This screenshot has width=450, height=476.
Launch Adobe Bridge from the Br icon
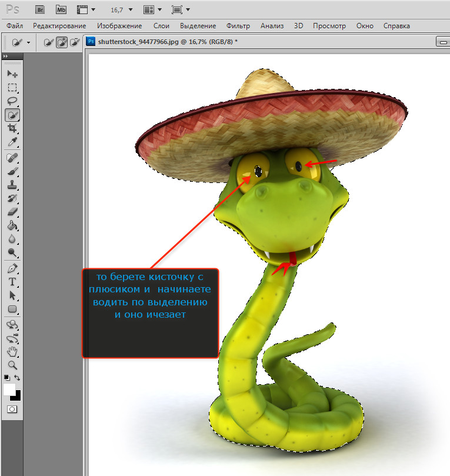(x=40, y=9)
